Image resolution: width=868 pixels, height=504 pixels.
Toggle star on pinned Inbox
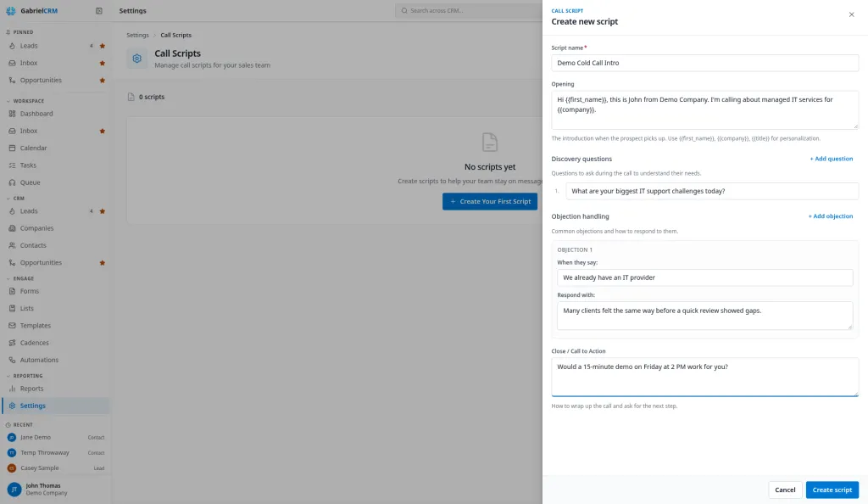click(102, 63)
